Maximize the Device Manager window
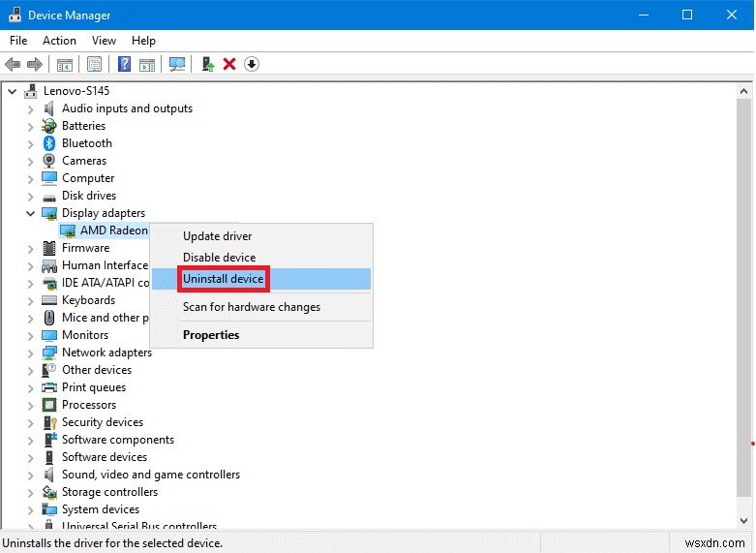756x553 pixels. (687, 15)
